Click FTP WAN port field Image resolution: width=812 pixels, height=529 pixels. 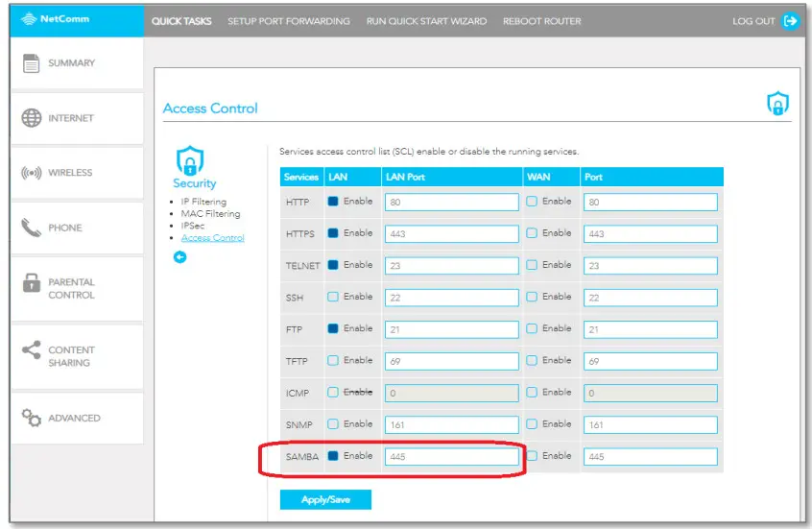click(651, 329)
